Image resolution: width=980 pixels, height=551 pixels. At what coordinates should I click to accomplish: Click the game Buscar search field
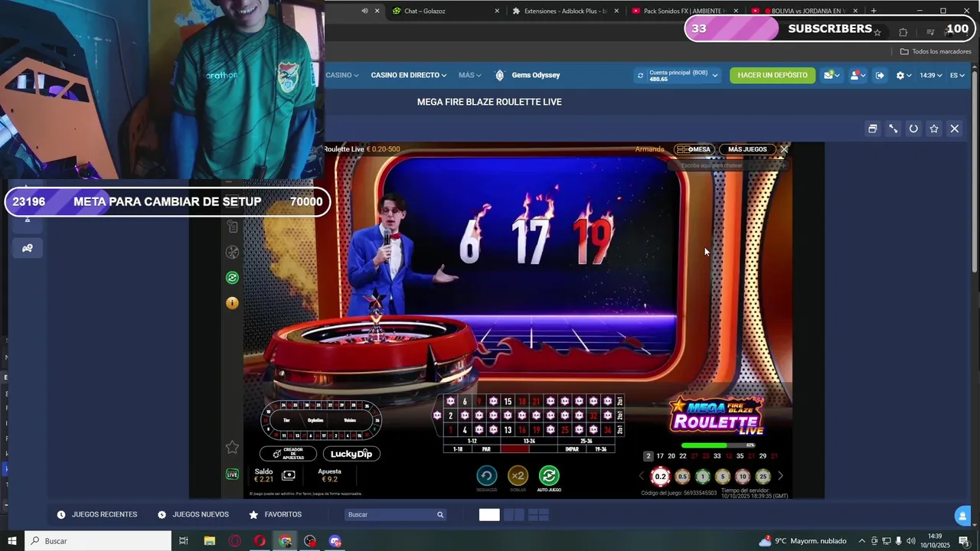click(x=395, y=514)
